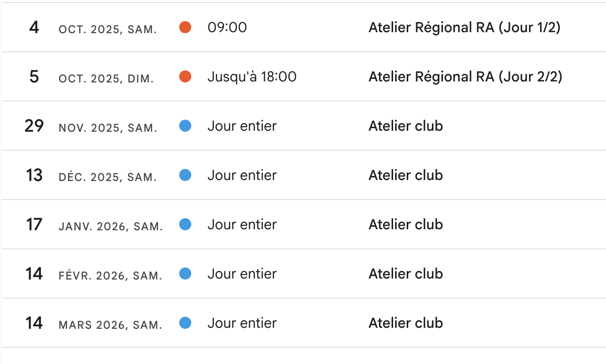Click the 09:00 start time text
The height and width of the screenshot is (364, 606).
[x=227, y=28]
